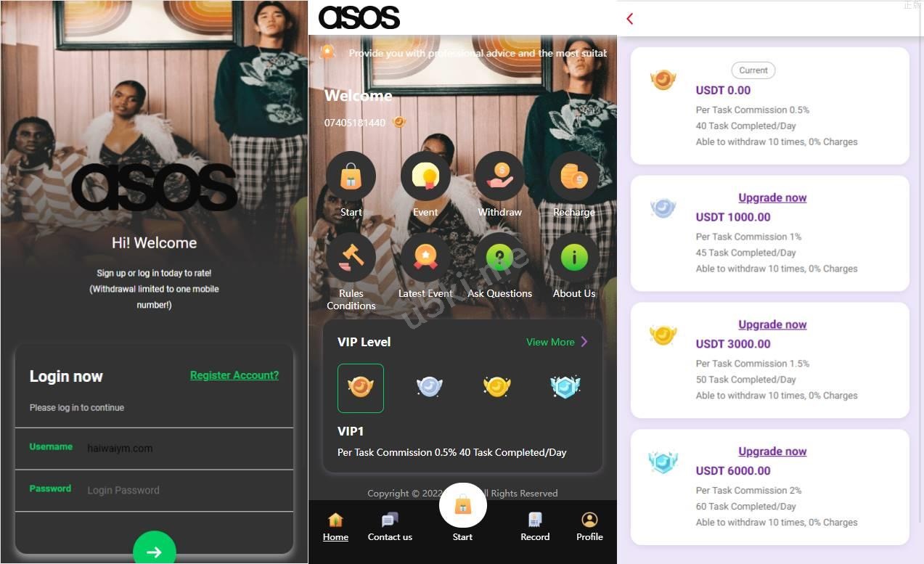Switch to the Profile tab

tap(589, 528)
